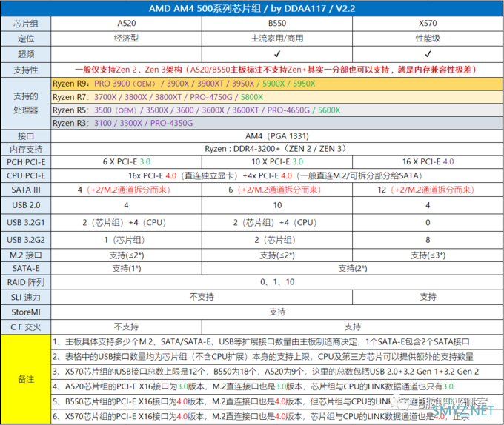Click the '支持(≤3*)' M.2 cell

(x=428, y=255)
